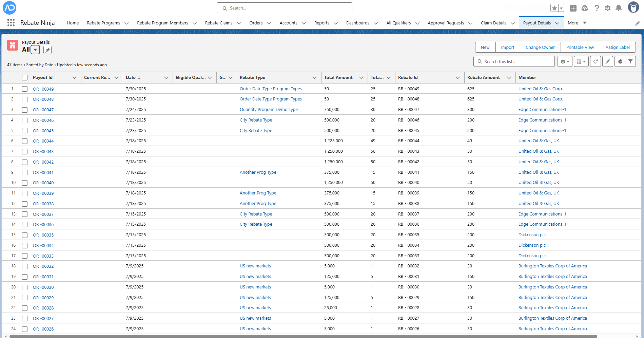Show charts with the pie chart icon
644x338 pixels.
[620, 61]
